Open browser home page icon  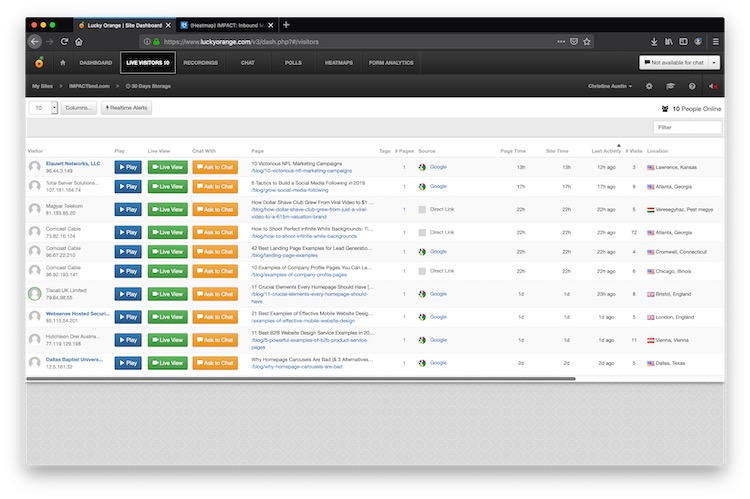(79, 42)
